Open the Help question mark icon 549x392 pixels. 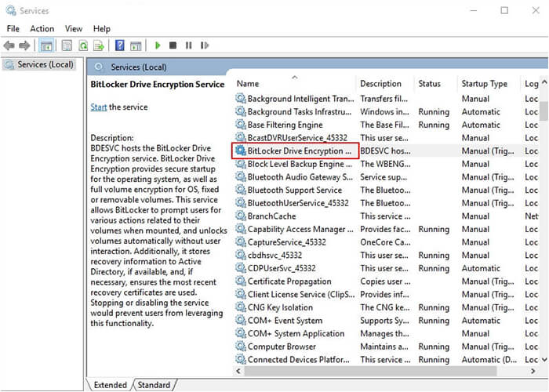120,45
